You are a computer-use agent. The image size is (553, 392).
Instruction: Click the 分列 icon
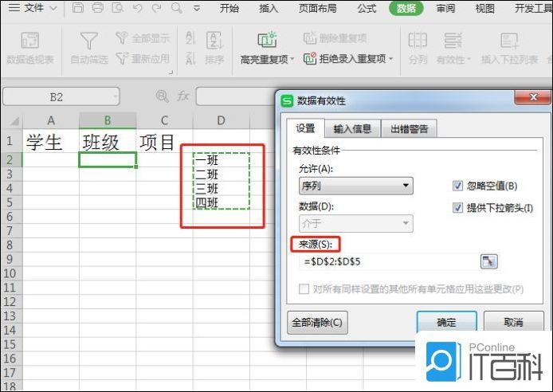click(x=418, y=40)
